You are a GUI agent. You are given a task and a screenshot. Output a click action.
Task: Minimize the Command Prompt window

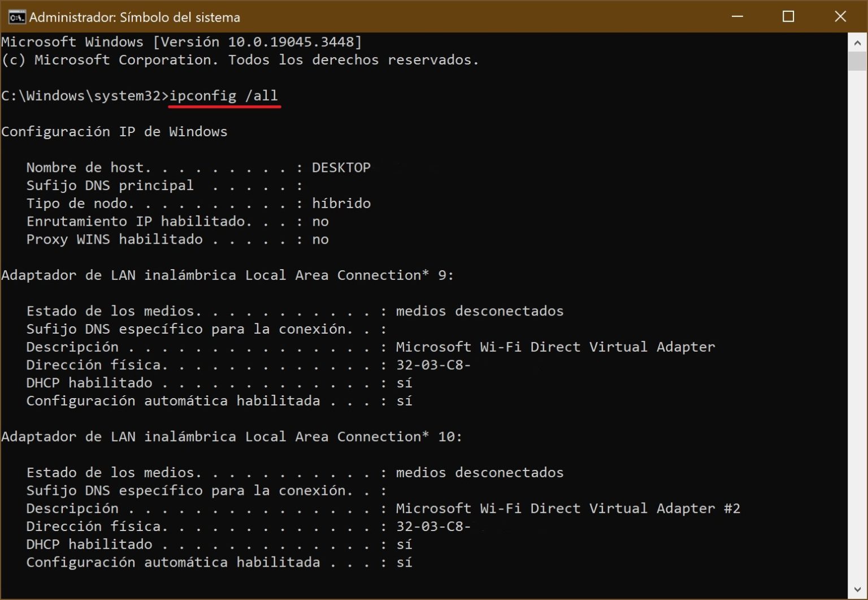pyautogui.click(x=737, y=17)
